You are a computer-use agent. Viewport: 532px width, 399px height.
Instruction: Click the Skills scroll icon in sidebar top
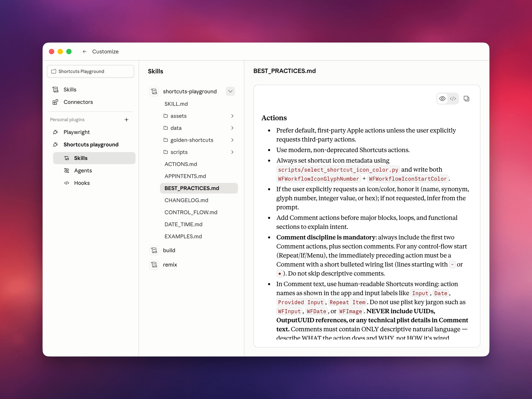click(55, 90)
